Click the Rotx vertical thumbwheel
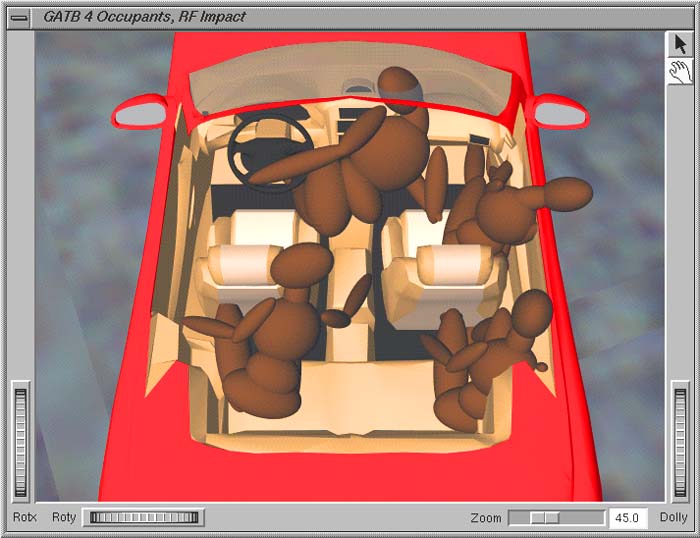 click(x=21, y=440)
